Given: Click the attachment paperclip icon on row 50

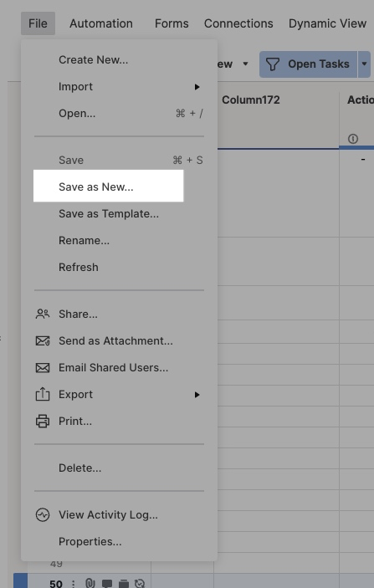Looking at the screenshot, I should (90, 583).
